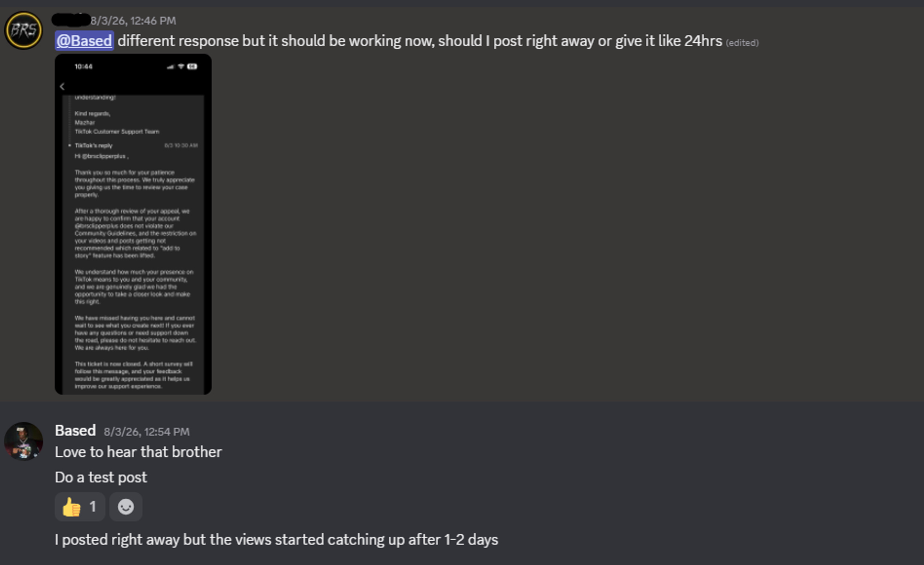Click the redacted username of first message
This screenshot has width=924, height=565.
(x=71, y=20)
